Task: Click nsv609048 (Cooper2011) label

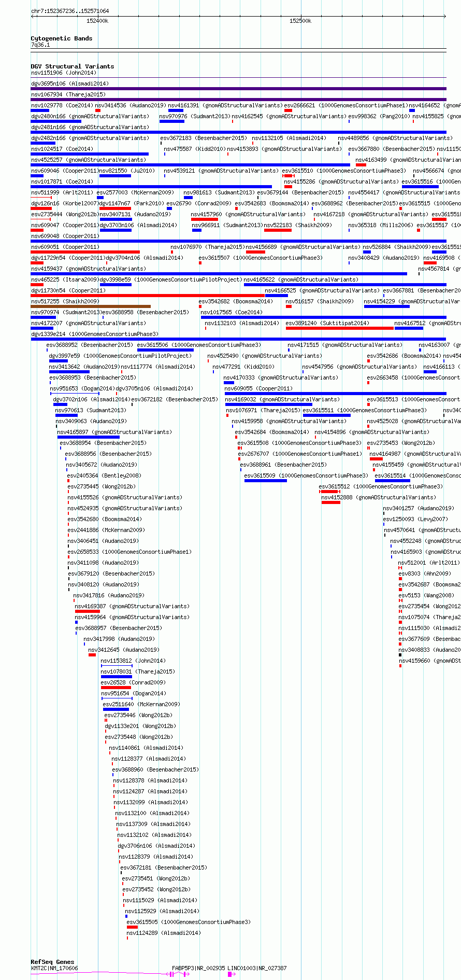Action: tap(65, 236)
